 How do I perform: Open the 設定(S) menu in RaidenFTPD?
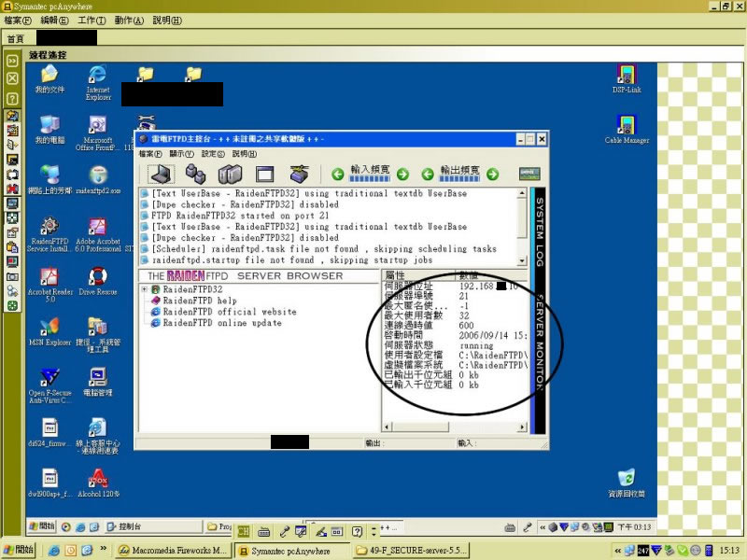coord(213,154)
